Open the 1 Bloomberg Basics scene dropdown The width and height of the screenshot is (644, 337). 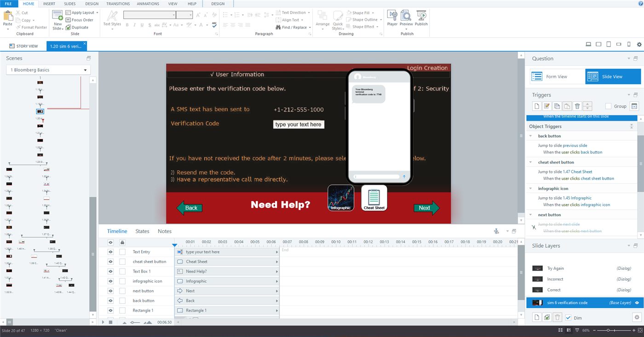(48, 70)
